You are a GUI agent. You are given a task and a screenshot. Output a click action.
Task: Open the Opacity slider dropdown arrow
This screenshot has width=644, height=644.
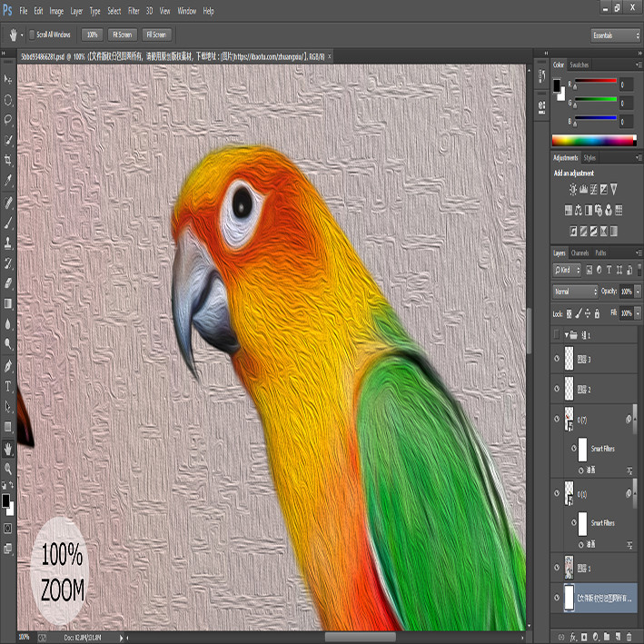[638, 292]
